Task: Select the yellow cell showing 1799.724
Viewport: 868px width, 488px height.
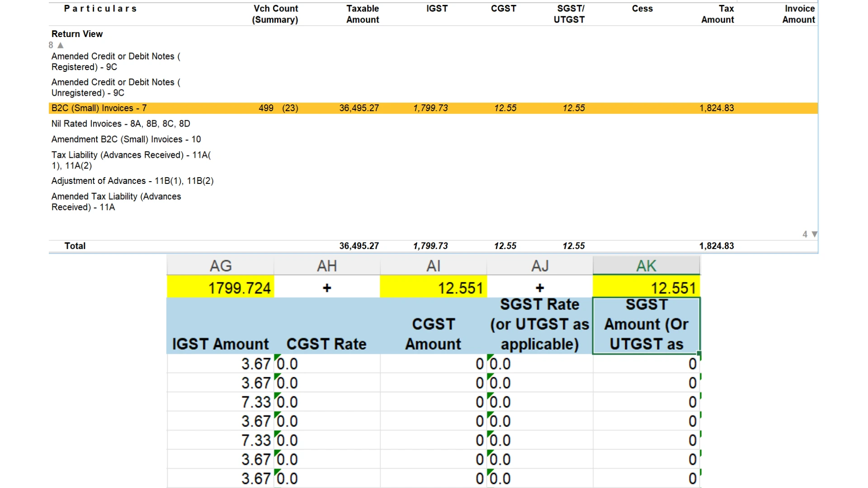Action: click(x=220, y=287)
